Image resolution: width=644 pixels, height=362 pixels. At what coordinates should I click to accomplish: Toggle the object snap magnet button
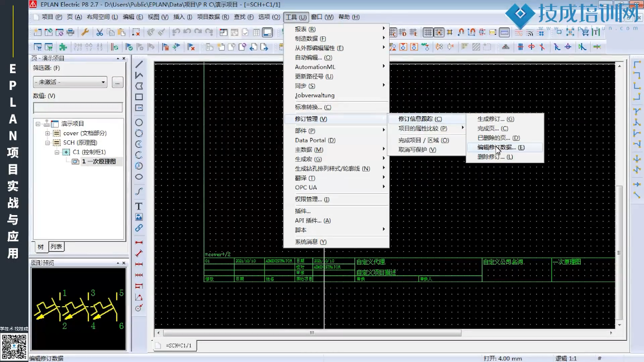[461, 32]
